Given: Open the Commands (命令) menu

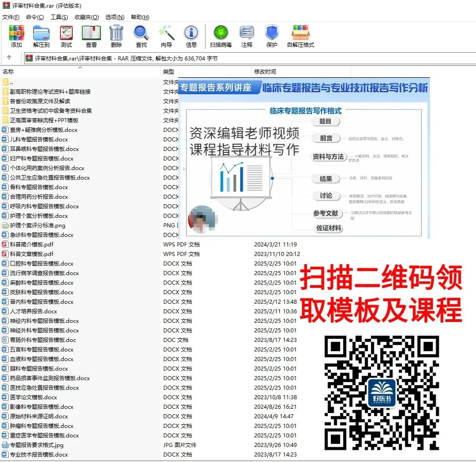Looking at the screenshot, I should (x=35, y=17).
